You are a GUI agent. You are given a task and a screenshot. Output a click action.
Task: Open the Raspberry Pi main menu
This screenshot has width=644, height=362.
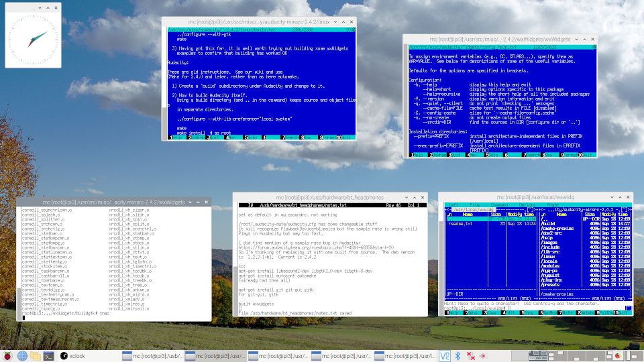point(9,356)
